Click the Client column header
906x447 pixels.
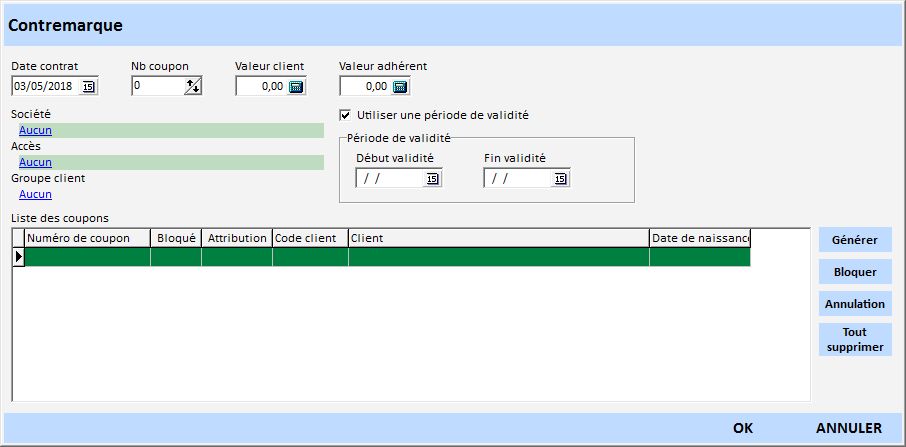point(498,238)
